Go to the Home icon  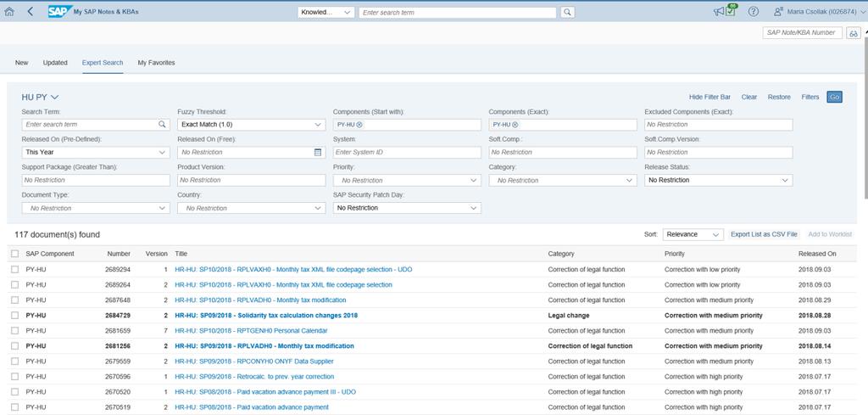8,12
